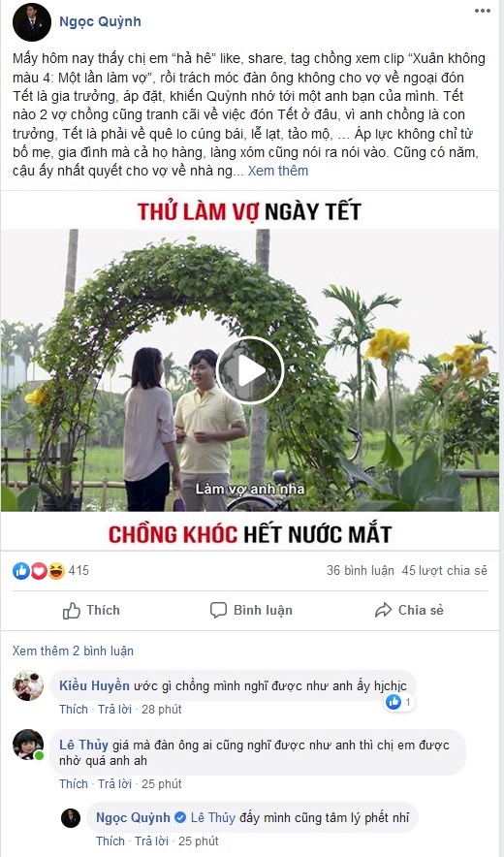Open the 45 lượt chia sẻ link
Screen dimensions: 504x857
(x=444, y=571)
